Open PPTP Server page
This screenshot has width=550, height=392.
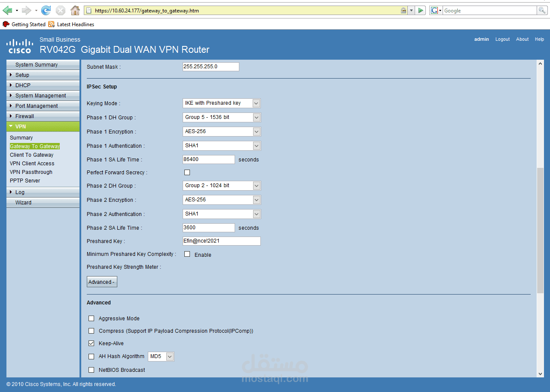[x=25, y=181]
